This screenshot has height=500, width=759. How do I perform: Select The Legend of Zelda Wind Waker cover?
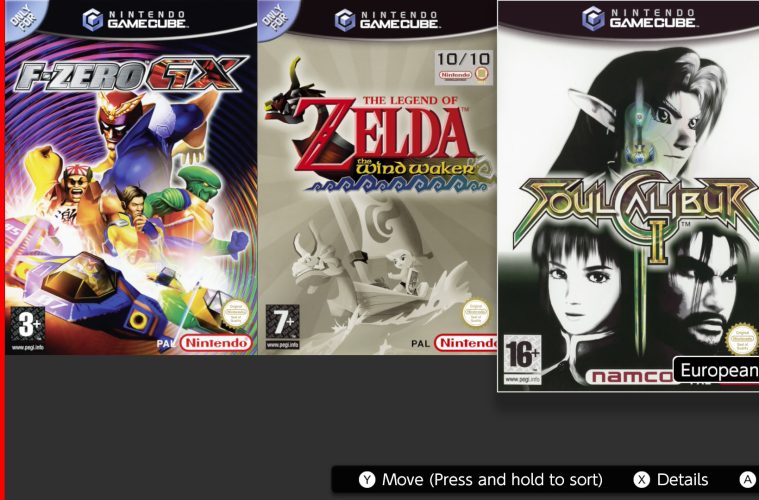coord(377,178)
